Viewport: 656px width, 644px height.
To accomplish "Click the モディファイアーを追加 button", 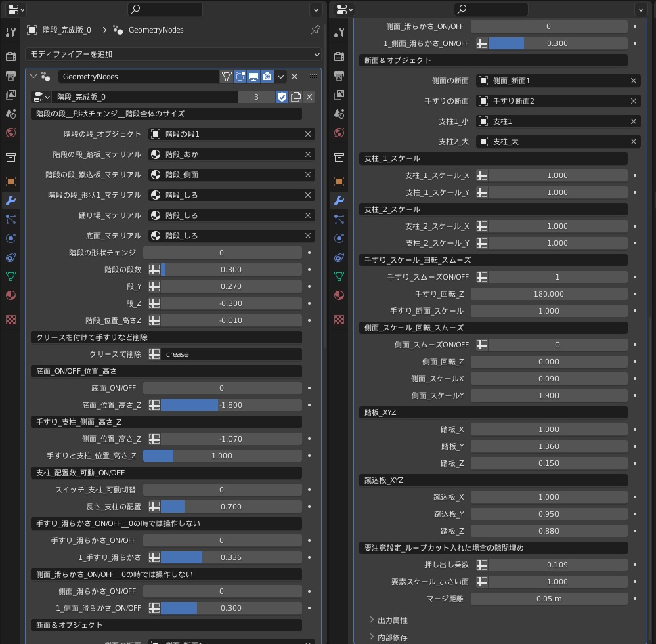I will pyautogui.click(x=171, y=53).
